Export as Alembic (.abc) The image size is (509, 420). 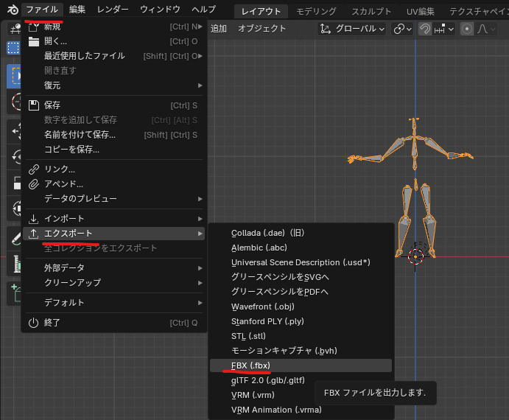(x=301, y=248)
